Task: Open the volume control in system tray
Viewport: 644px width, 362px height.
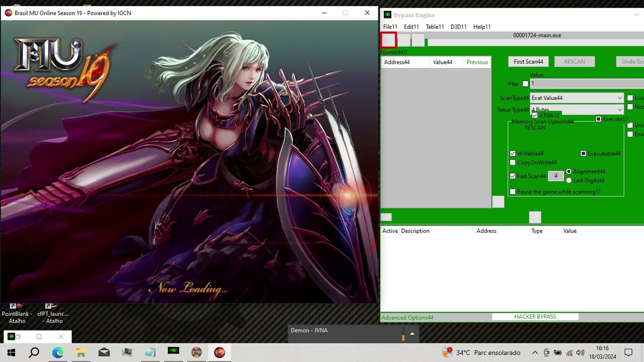Action: 580,353
